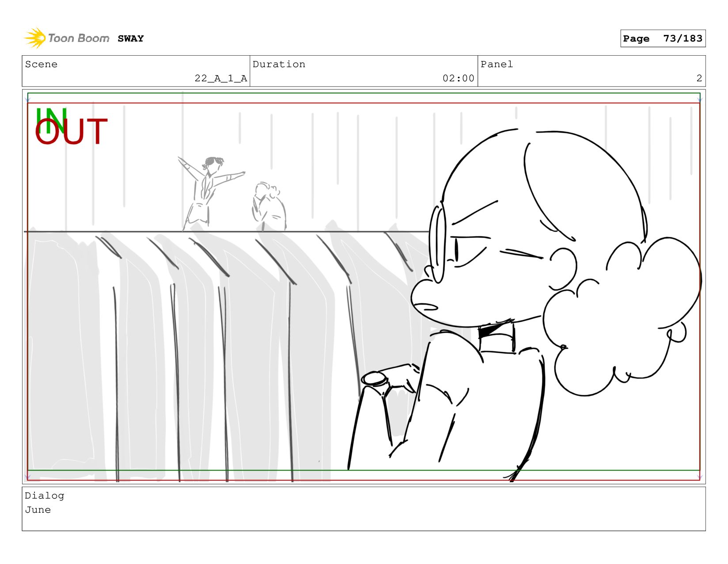The height and width of the screenshot is (564, 728).
Task: Click the dialog text June
Action: click(x=38, y=510)
